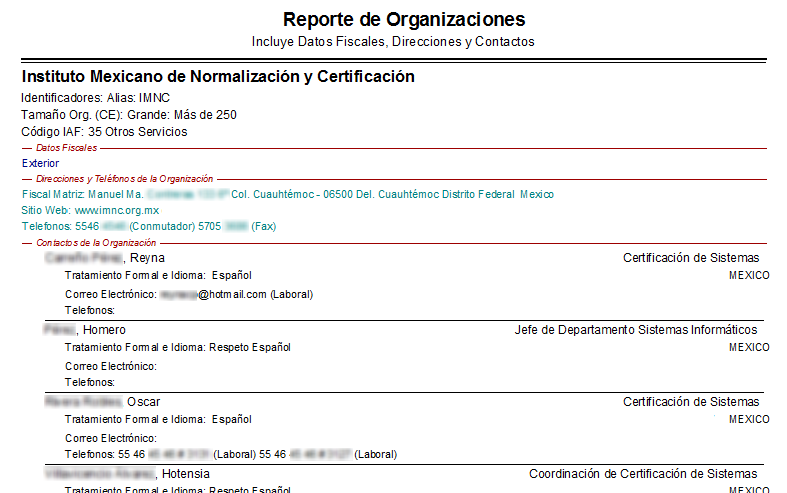Image resolution: width=787 pixels, height=493 pixels.
Task: Click 'Direcciones y Teléfonos de la Organización' header
Action: click(x=124, y=179)
